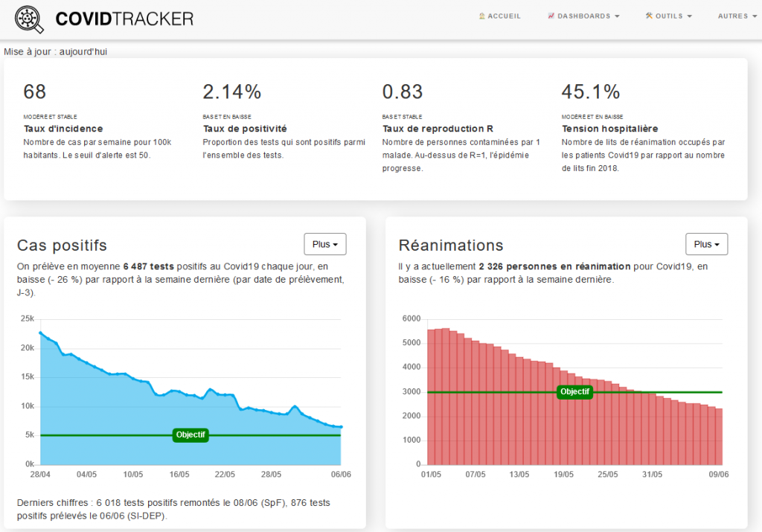Expand the Autres navigation menu
Image resolution: width=762 pixels, height=532 pixels.
point(737,16)
